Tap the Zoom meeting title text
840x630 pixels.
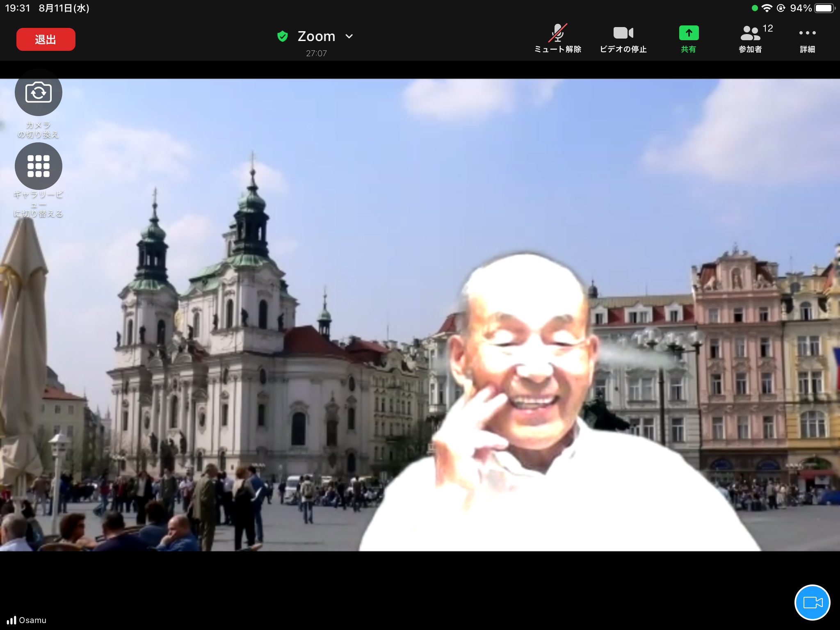(x=316, y=36)
